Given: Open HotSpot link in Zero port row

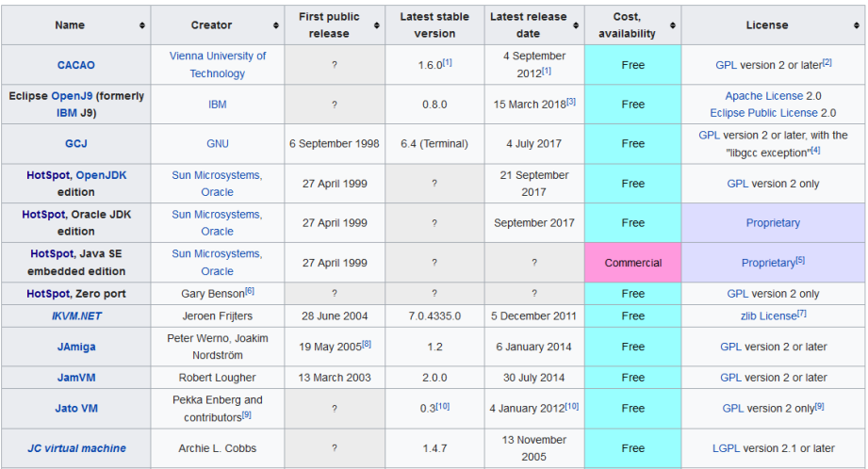Looking at the screenshot, I should (48, 294).
